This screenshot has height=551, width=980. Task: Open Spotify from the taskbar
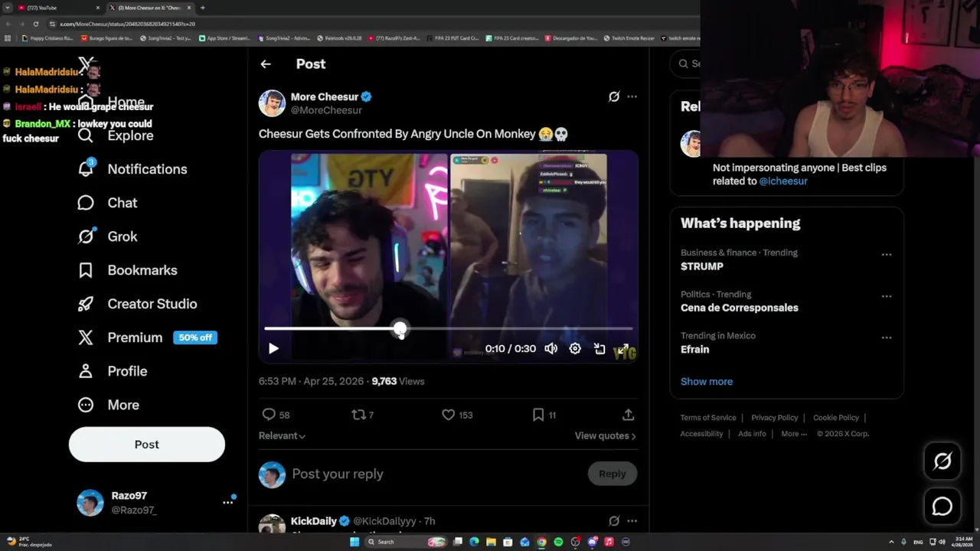558,542
